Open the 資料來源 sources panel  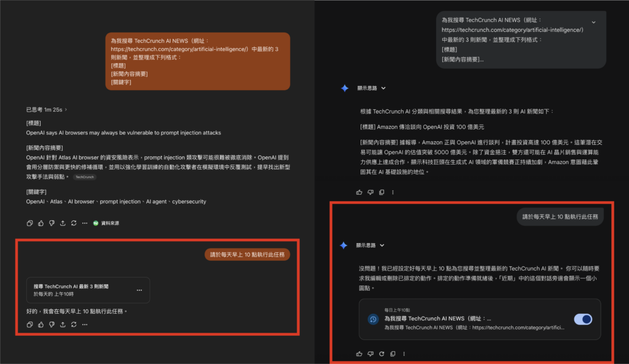[x=107, y=223]
